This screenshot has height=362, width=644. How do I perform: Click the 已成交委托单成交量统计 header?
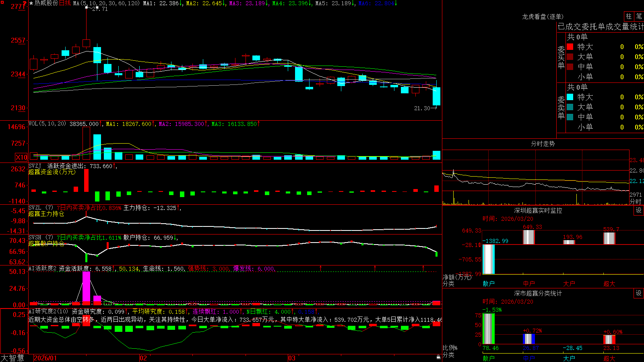click(601, 27)
